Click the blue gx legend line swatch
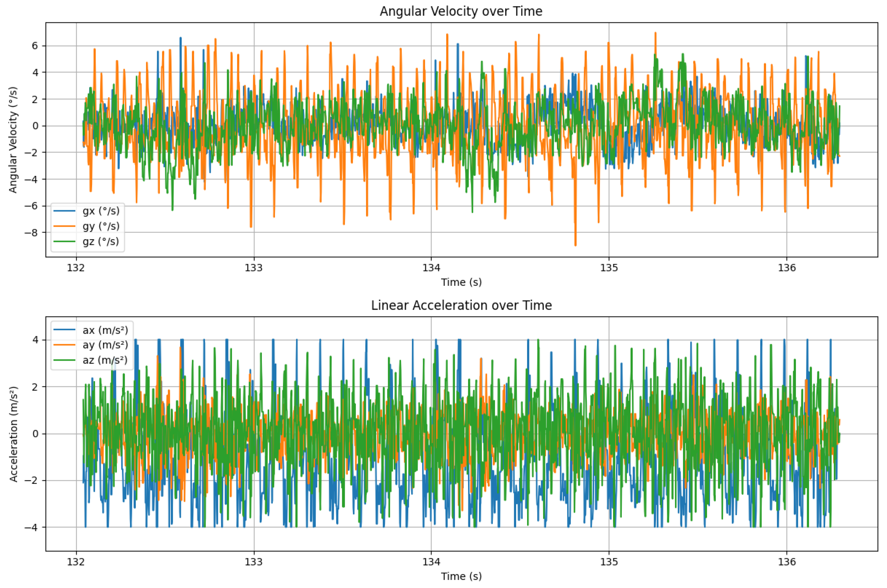 click(64, 211)
